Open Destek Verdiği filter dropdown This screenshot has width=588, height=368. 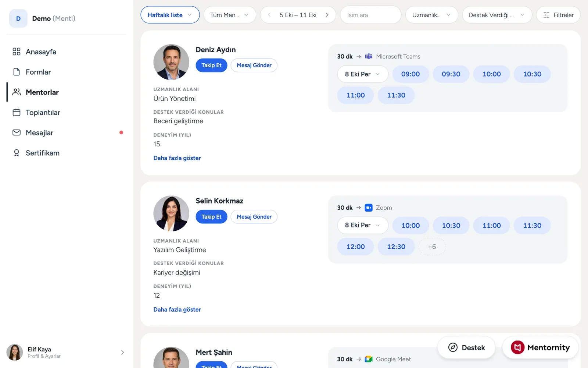pyautogui.click(x=497, y=15)
